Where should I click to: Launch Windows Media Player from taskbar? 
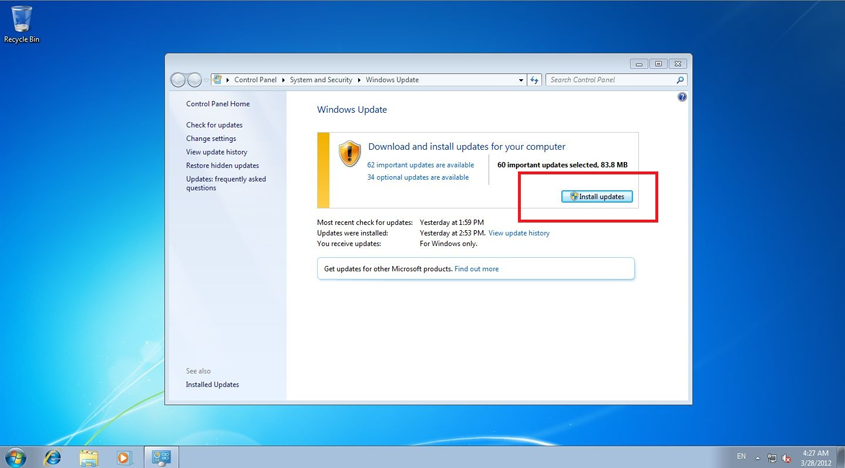tap(123, 457)
